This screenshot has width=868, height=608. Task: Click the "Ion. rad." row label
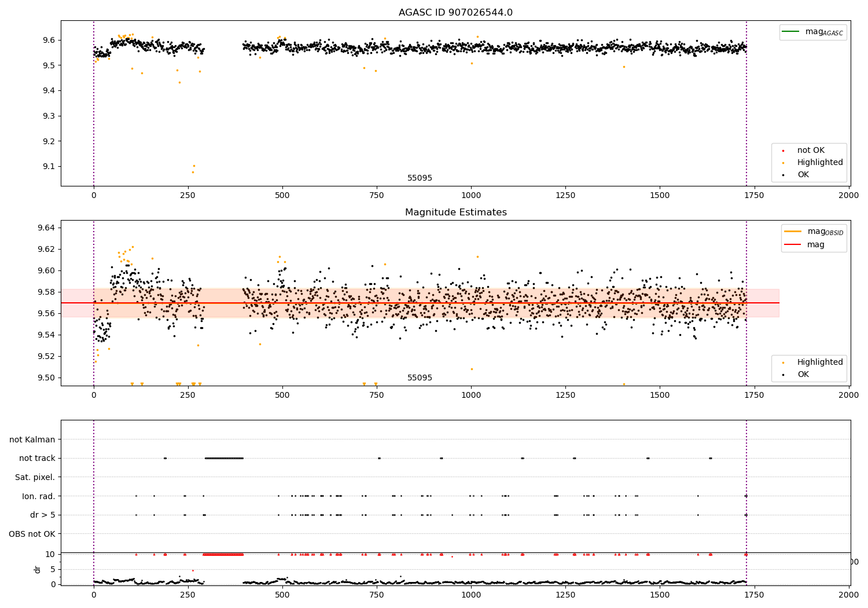(x=39, y=497)
